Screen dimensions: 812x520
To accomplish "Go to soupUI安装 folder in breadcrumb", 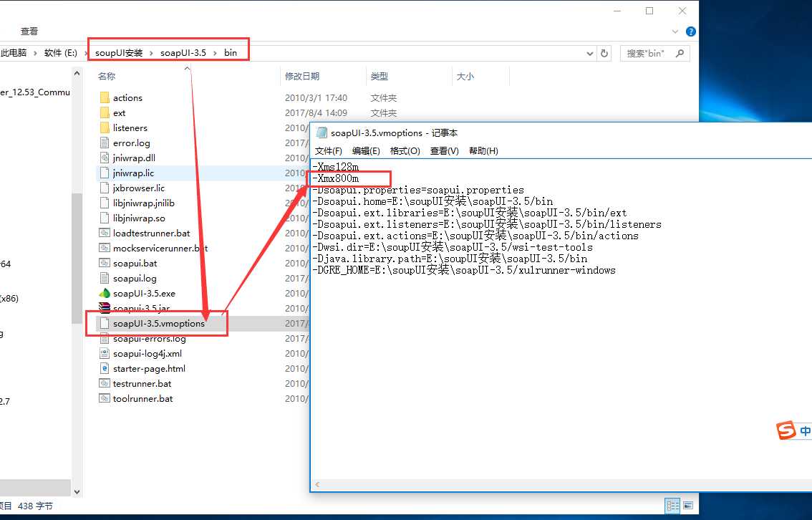I will click(119, 53).
